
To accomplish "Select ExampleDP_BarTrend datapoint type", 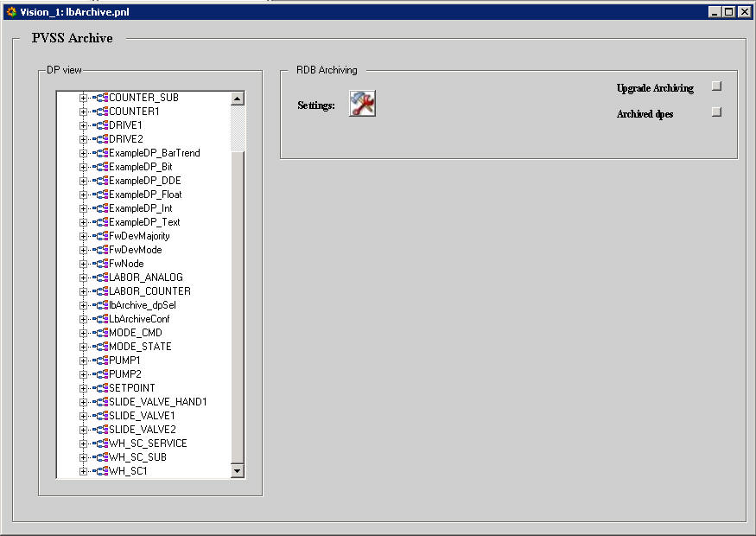I will [x=154, y=153].
